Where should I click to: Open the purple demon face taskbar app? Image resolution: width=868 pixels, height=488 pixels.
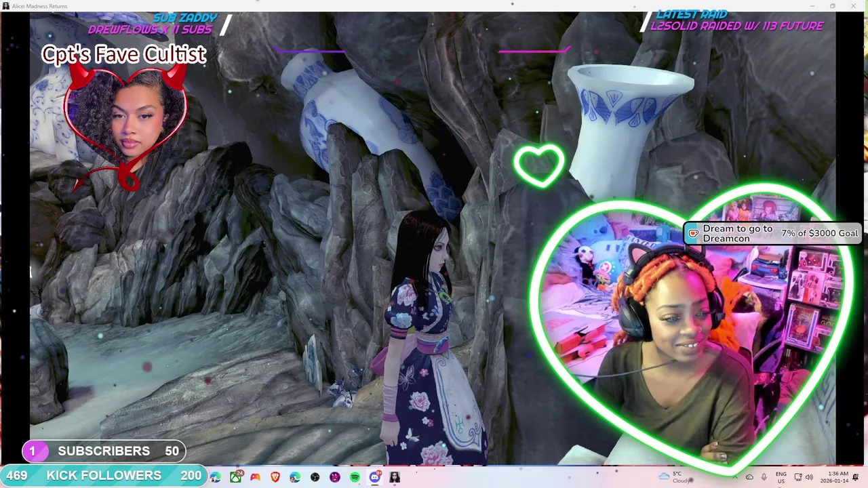pyautogui.click(x=335, y=477)
